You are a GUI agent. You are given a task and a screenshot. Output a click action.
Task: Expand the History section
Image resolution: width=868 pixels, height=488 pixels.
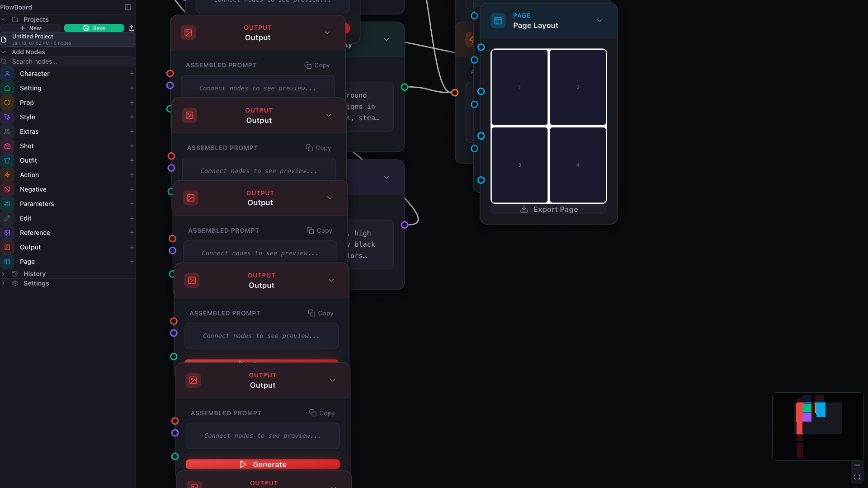pyautogui.click(x=3, y=274)
